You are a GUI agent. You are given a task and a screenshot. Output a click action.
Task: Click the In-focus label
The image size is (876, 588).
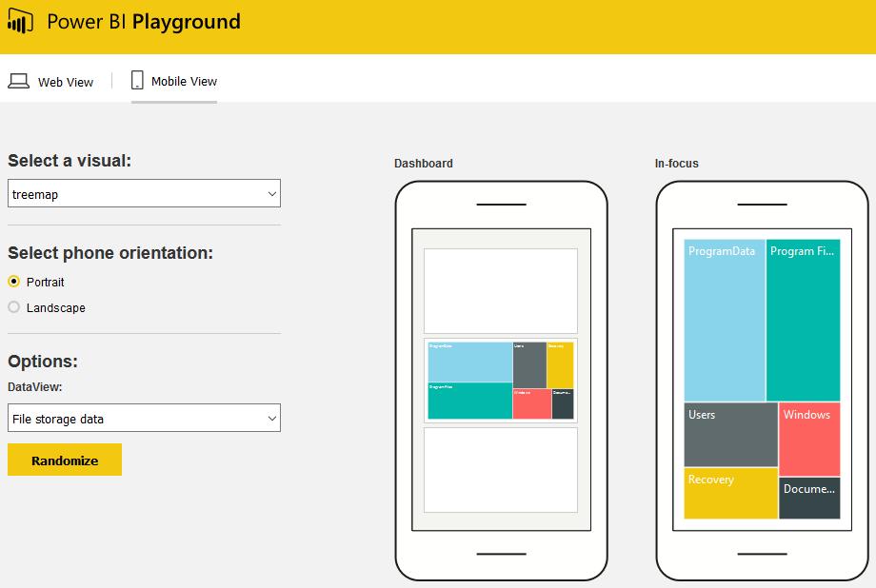click(x=677, y=164)
